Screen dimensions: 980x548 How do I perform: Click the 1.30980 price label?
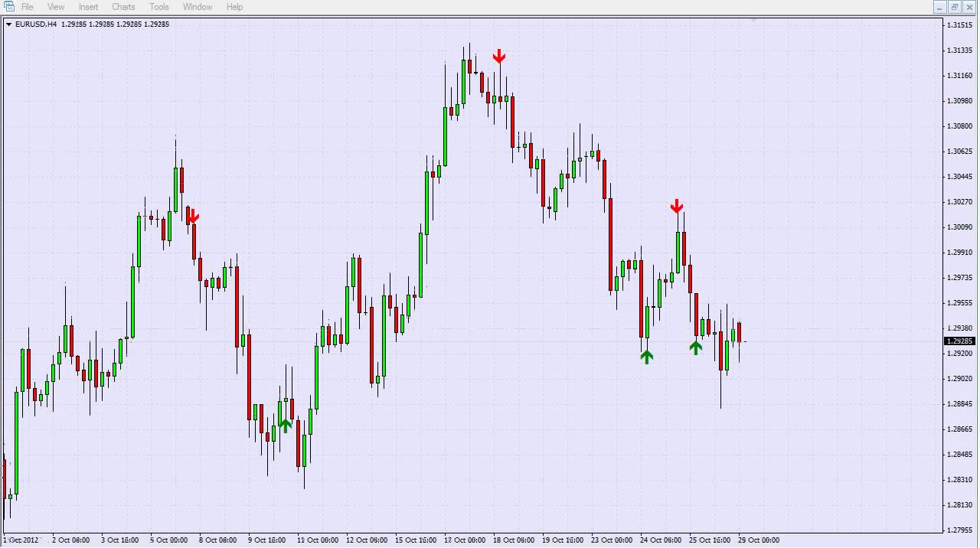tap(959, 101)
